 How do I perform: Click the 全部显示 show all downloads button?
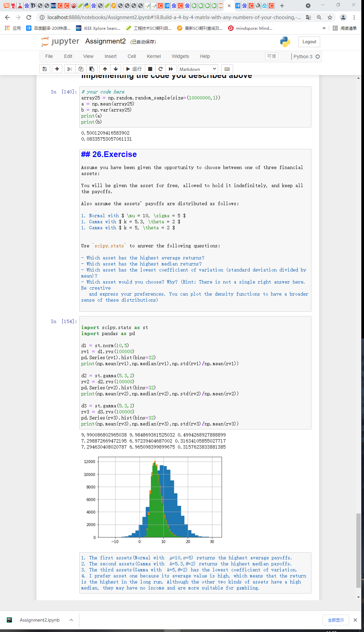(x=336, y=620)
